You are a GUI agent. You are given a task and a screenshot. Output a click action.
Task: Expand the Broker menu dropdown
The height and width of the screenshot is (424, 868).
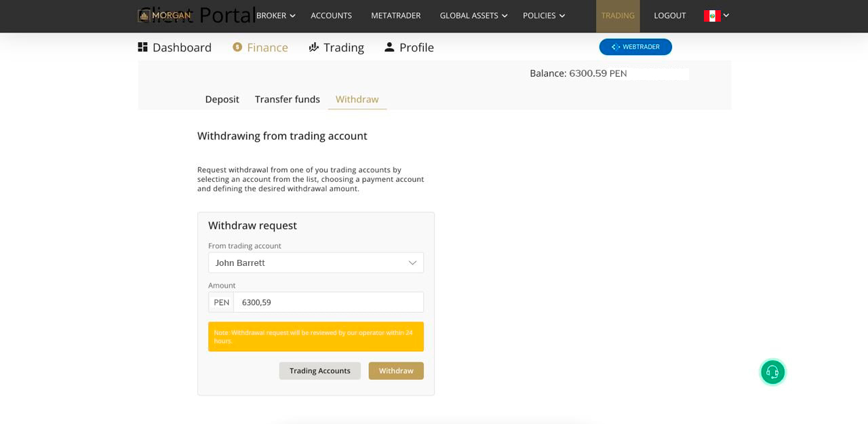tap(275, 16)
